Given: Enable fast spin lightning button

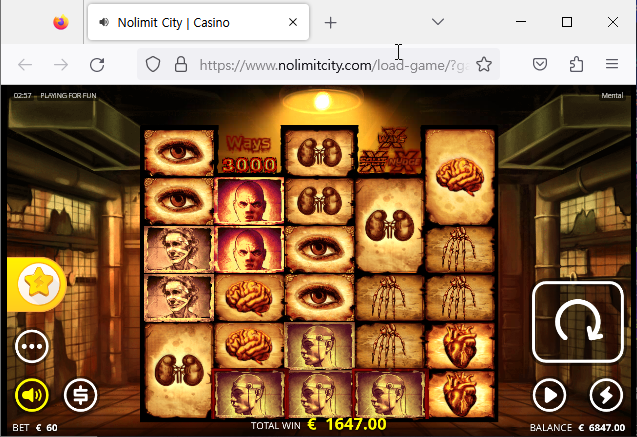Looking at the screenshot, I should coord(606,395).
